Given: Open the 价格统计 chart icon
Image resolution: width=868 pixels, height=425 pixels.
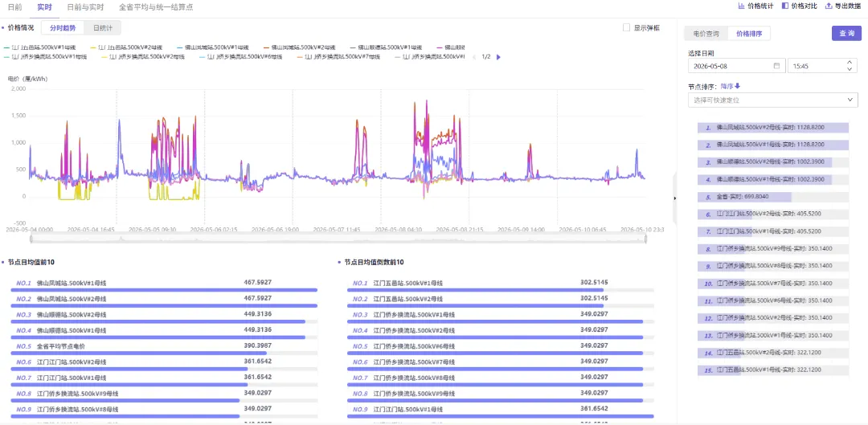Looking at the screenshot, I should (741, 6).
